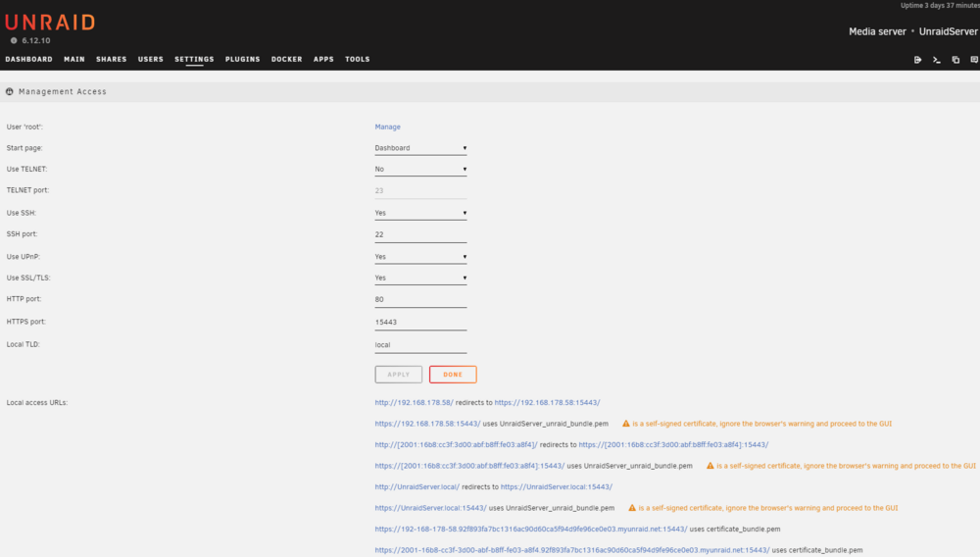Click the self-signed certificate warning on the UnraidServer.local row

768,508
